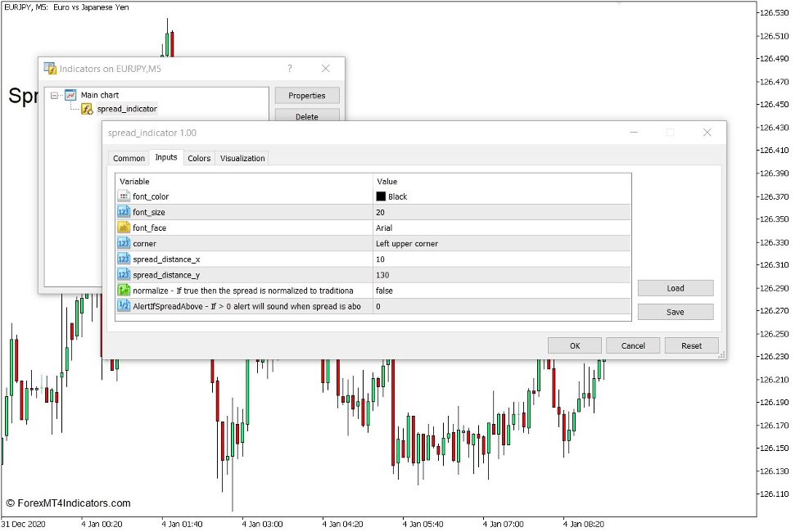Screen dimensions: 800x532
Task: Click the corner variable's 123 icon
Action: click(124, 243)
